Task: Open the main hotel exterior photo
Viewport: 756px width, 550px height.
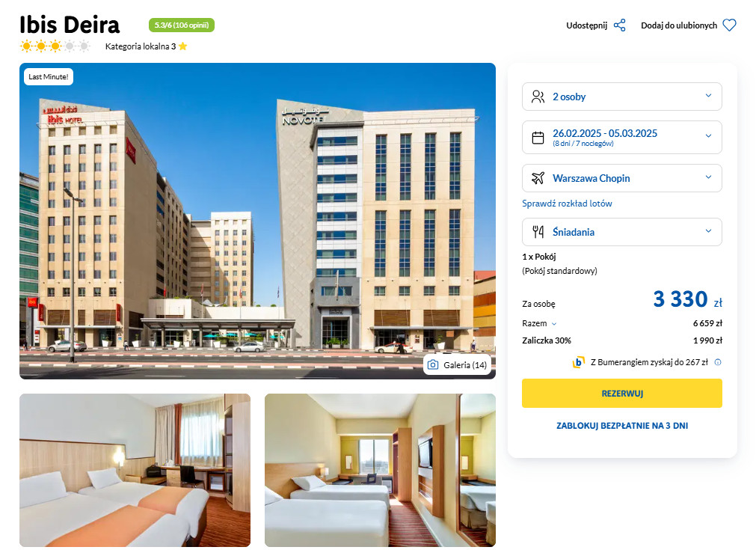Action: pos(257,221)
